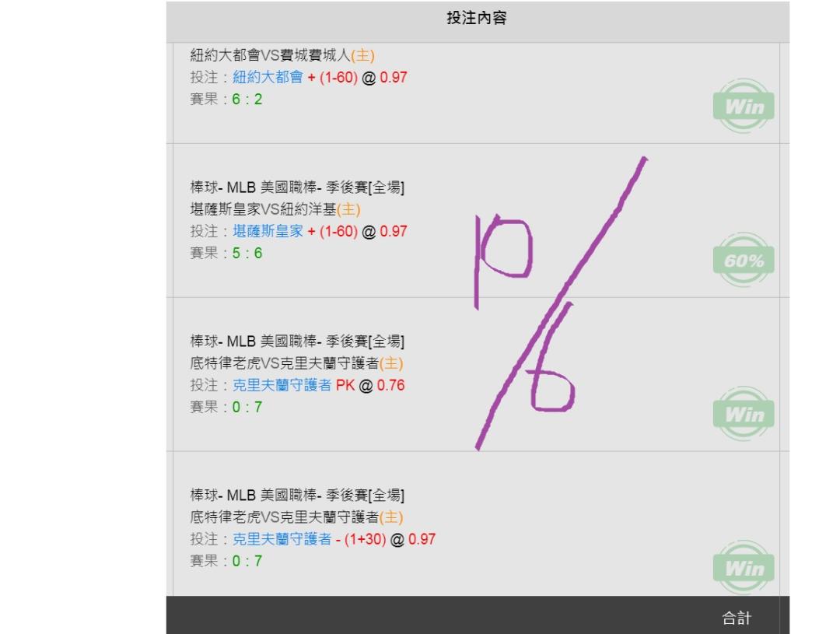Click 克里夫蘭守護者 in the -(1+30) bet row
840x634 pixels.
(x=282, y=538)
